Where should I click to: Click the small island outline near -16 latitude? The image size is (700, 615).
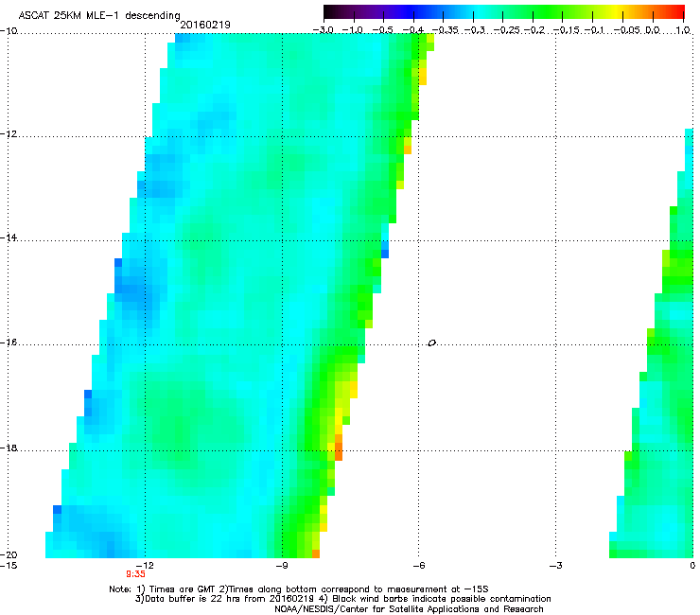click(431, 343)
